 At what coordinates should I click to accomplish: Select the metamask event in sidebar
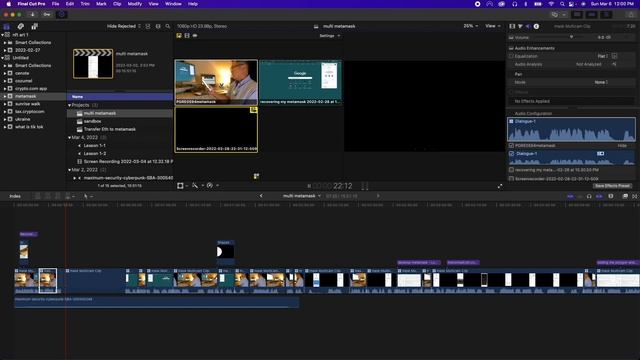33,96
